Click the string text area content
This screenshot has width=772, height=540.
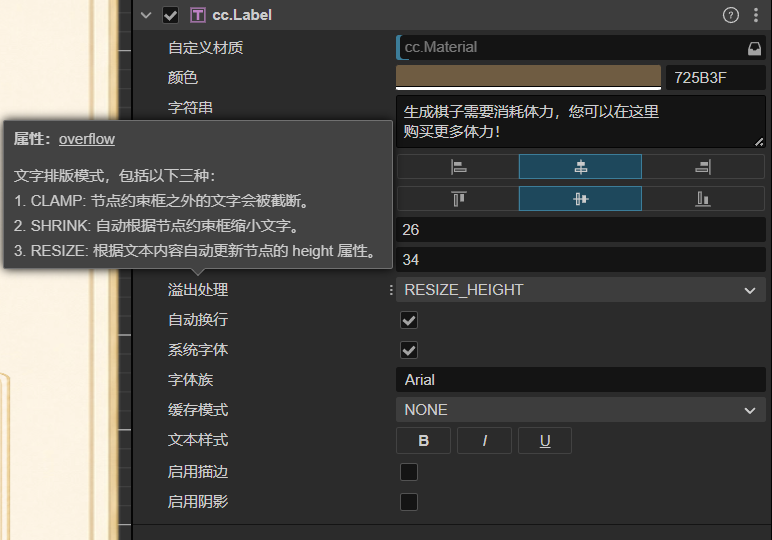tap(580, 122)
